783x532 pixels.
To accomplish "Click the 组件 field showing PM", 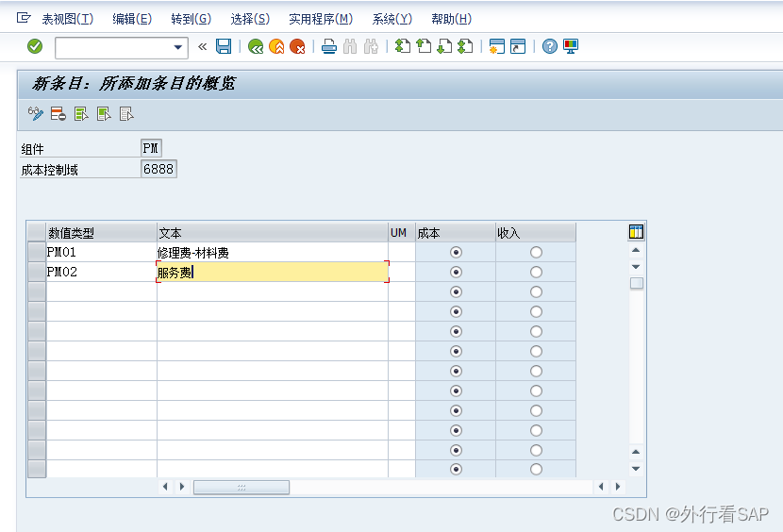I will point(151,148).
